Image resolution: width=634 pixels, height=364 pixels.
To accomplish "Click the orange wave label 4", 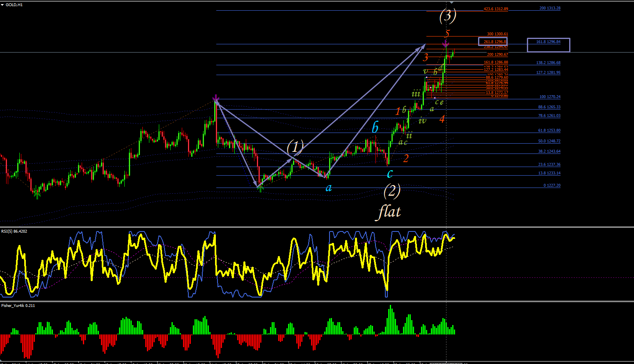I will coord(442,119).
